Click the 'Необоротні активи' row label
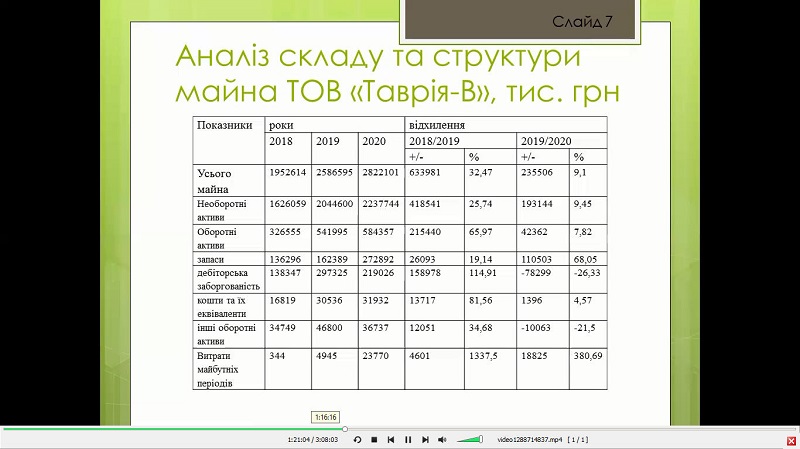 [x=221, y=210]
